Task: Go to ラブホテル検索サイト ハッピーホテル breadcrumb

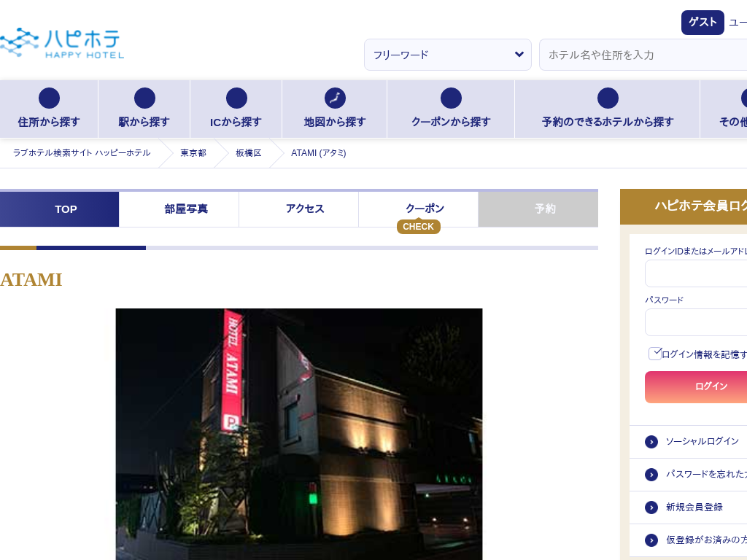Action: tap(82, 153)
